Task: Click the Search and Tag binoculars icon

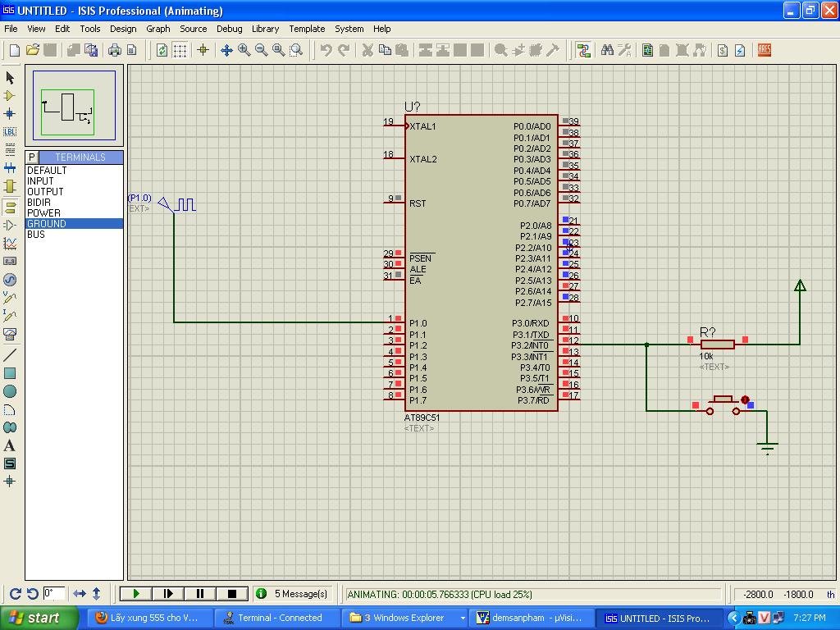Action: click(x=607, y=50)
